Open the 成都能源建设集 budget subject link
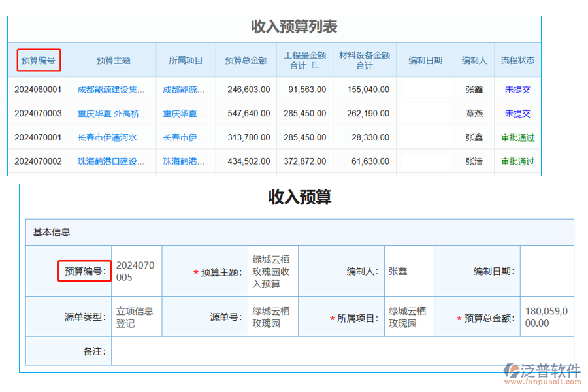The image size is (588, 392). 108,90
